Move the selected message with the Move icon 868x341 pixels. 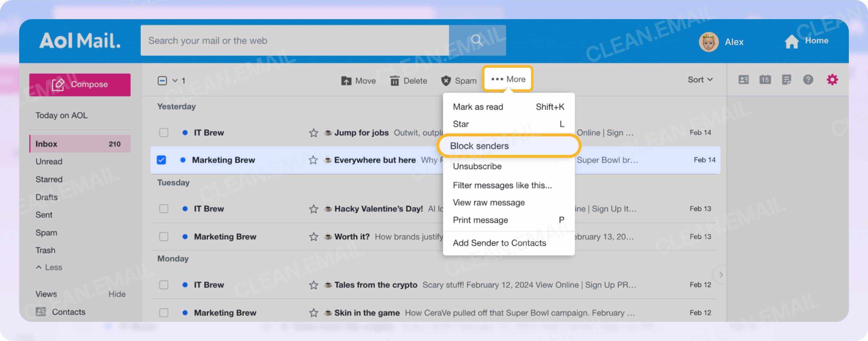pyautogui.click(x=358, y=80)
